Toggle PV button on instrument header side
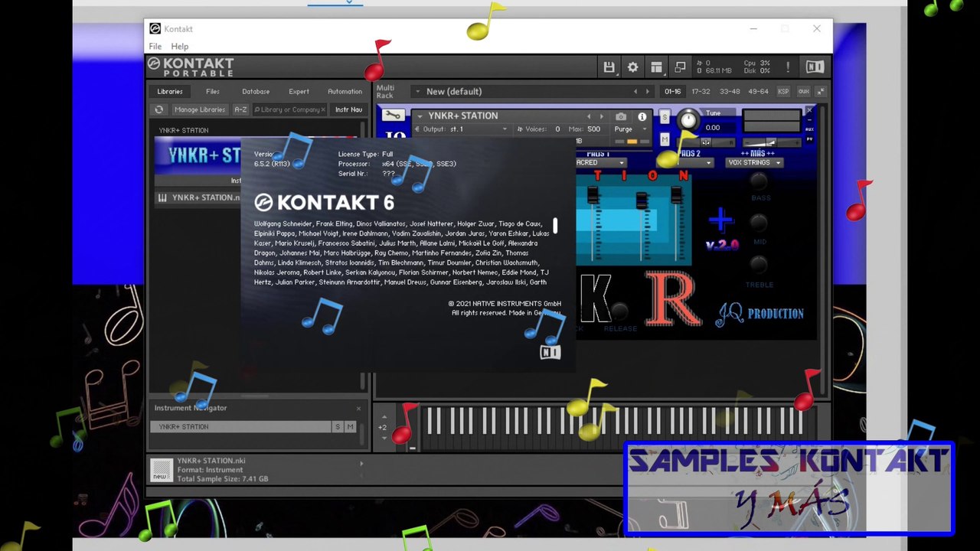980x551 pixels. coord(810,139)
